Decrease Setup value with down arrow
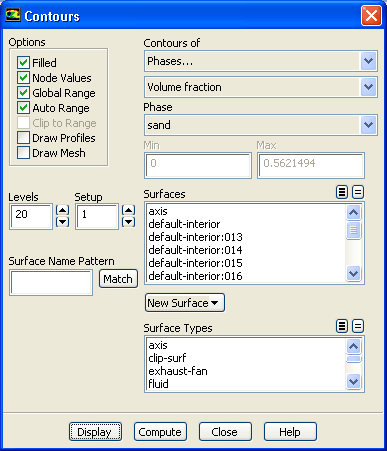 tap(128, 222)
